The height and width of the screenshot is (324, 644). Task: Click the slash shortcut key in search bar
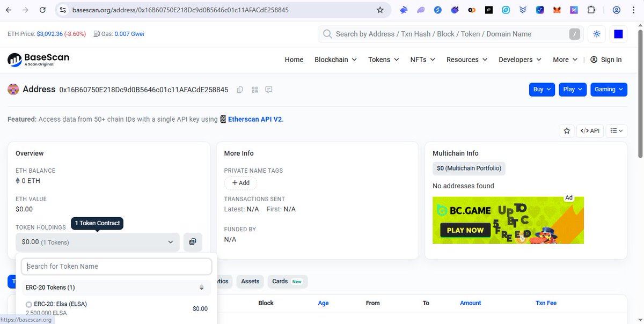pyautogui.click(x=575, y=34)
